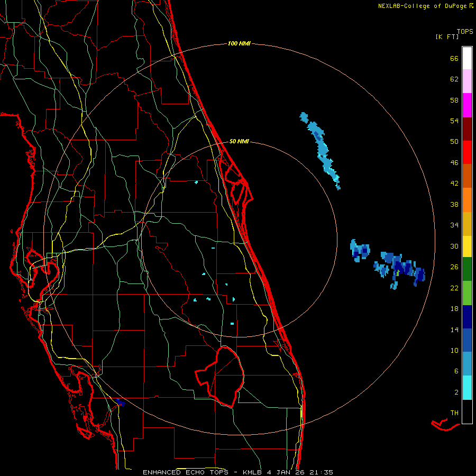Click the medium blue legend swatch
Viewport: 476px width, 476px height.
click(467, 340)
